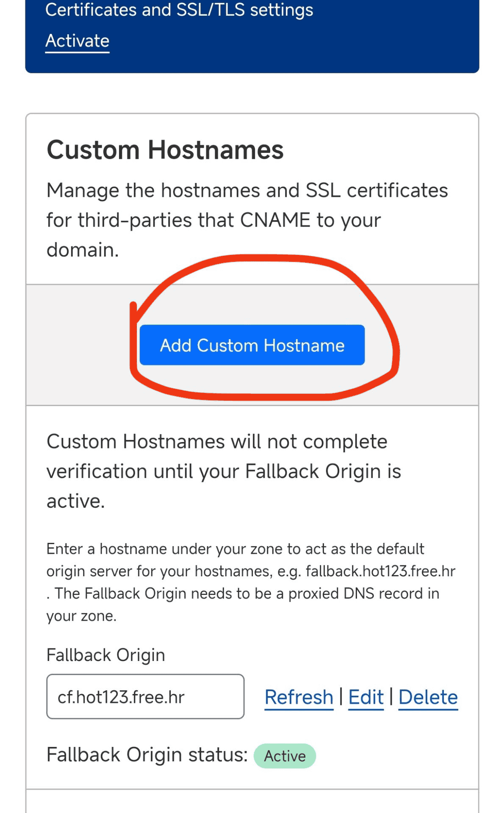Viewport: 504px width, 813px height.
Task: Click the Fallback Origin verification notice text
Action: click(224, 471)
